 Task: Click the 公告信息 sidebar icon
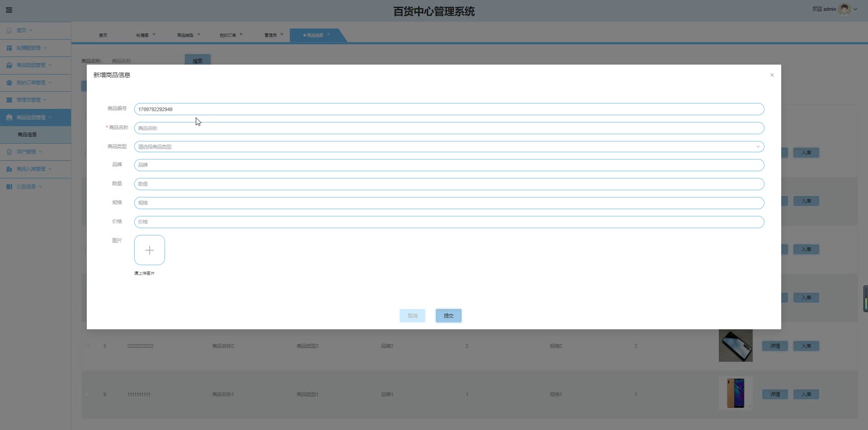pos(9,187)
